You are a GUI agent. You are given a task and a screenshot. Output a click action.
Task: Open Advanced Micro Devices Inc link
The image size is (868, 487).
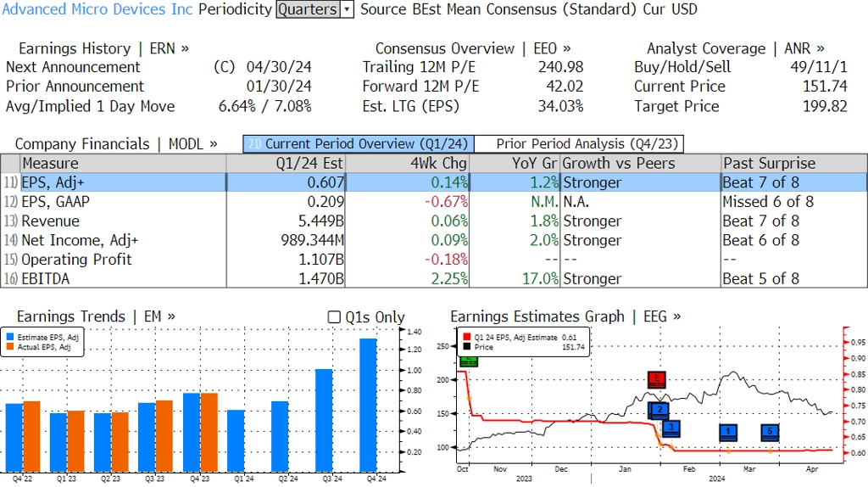[x=97, y=8]
